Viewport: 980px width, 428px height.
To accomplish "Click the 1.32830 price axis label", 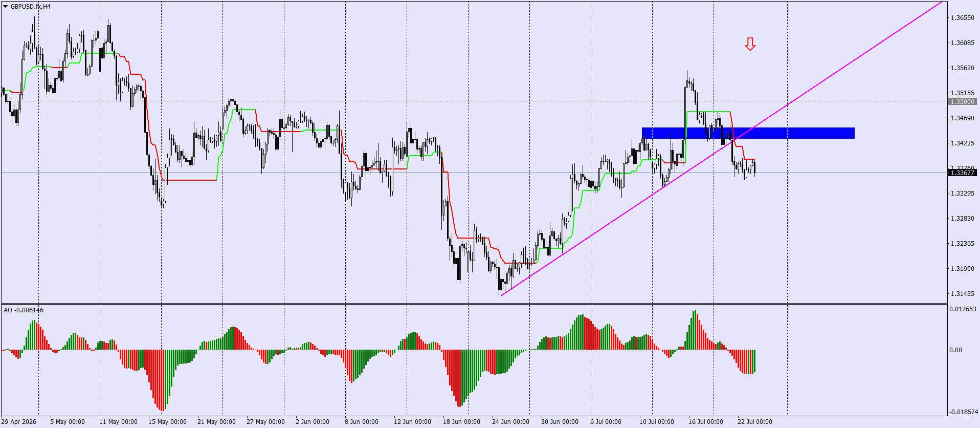I will point(962,219).
